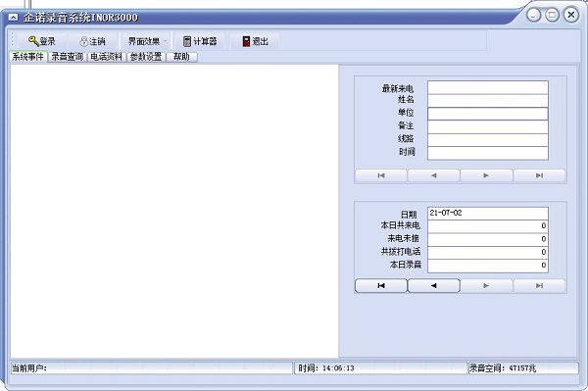Click the system events white log area
Image resolution: width=588 pixels, height=391 pixels.
[x=174, y=211]
